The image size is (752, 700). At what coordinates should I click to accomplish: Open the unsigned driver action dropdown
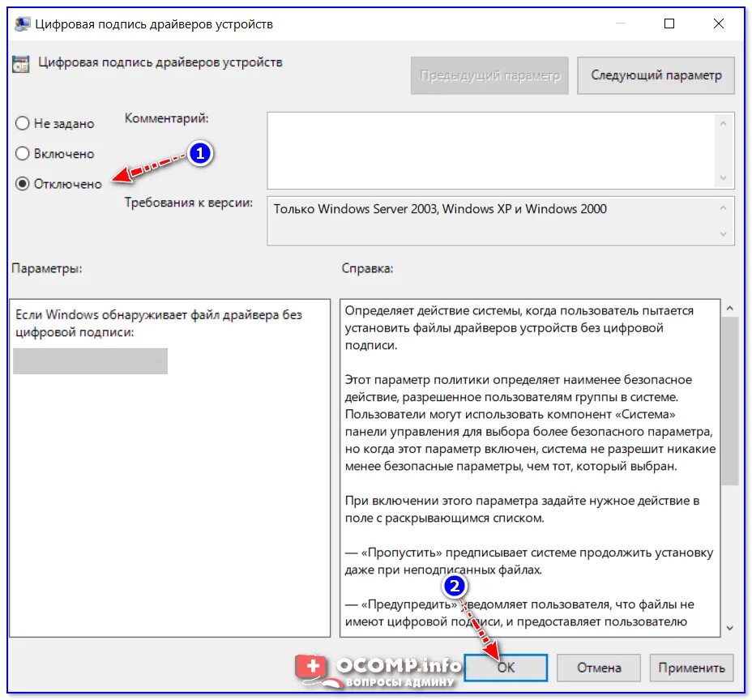tap(90, 361)
